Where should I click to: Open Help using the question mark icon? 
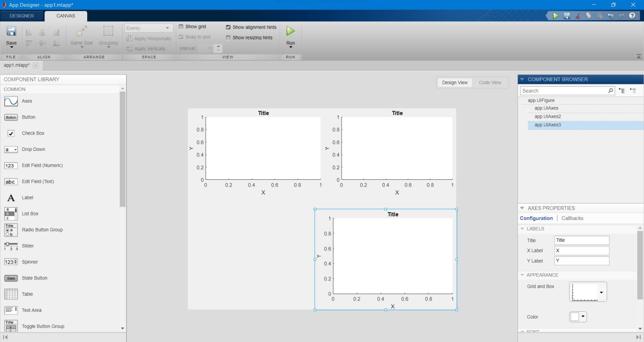[633, 16]
